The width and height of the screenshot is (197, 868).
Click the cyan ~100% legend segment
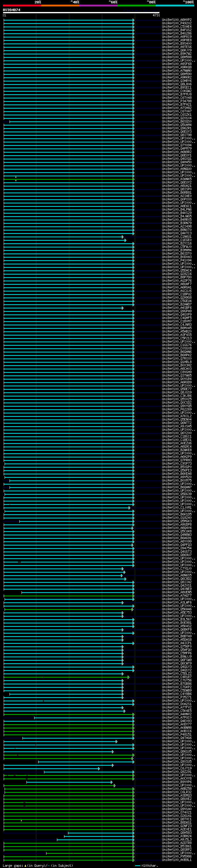tap(175, 6)
